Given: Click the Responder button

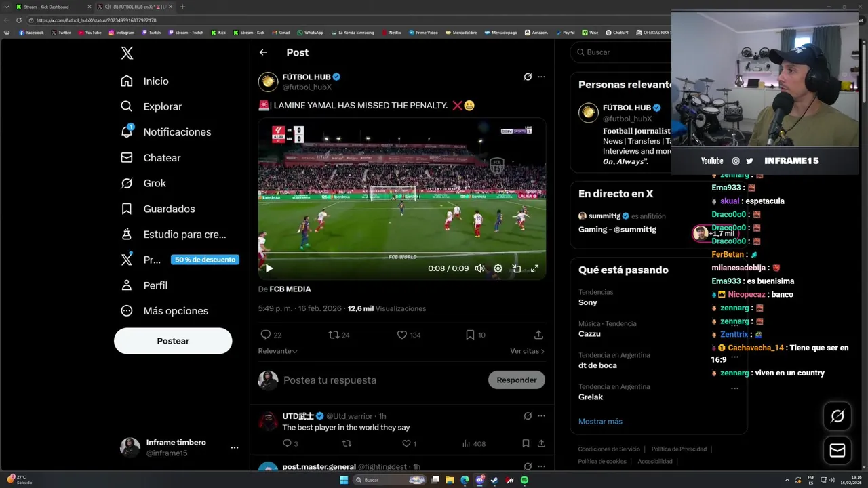Looking at the screenshot, I should coord(517,380).
